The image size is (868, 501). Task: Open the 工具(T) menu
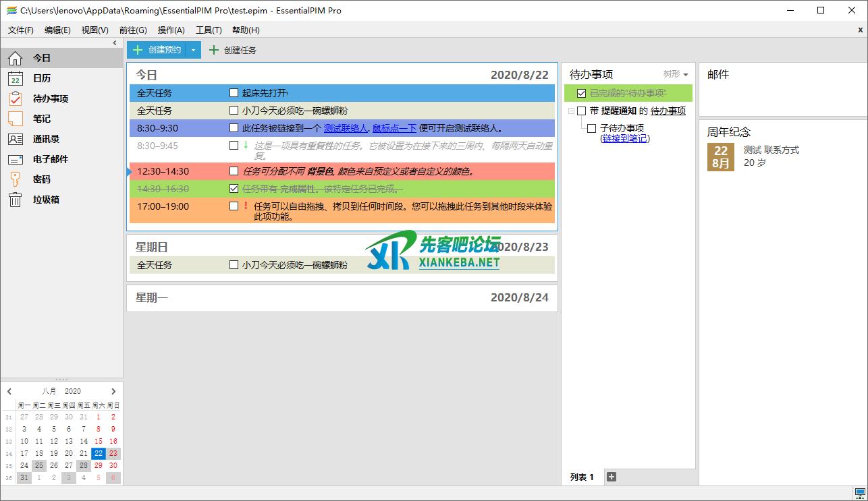click(x=209, y=30)
